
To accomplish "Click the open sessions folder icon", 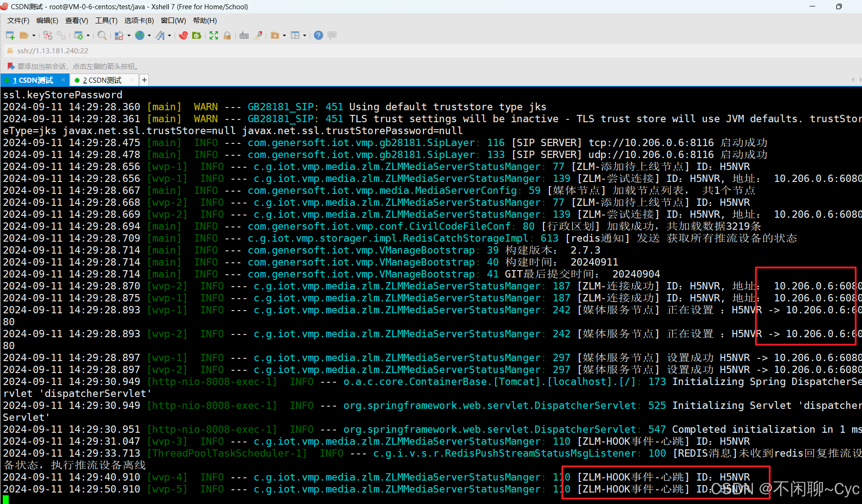I will point(24,35).
